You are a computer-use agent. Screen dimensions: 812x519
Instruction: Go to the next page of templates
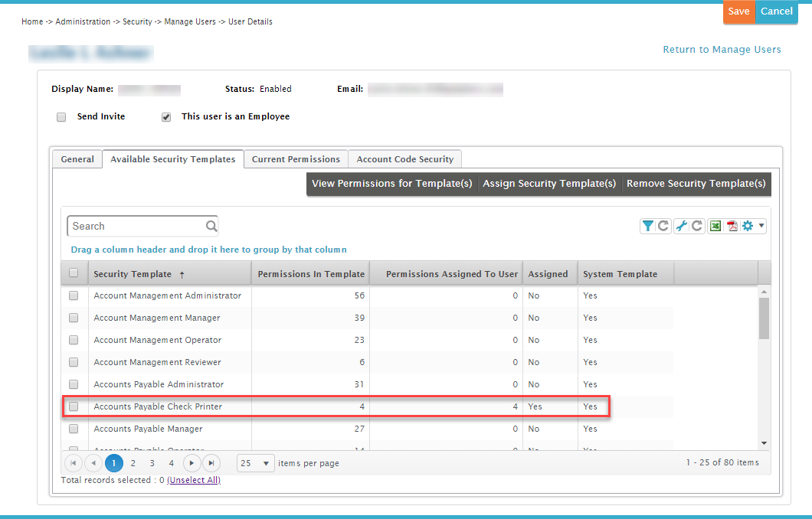click(192, 463)
